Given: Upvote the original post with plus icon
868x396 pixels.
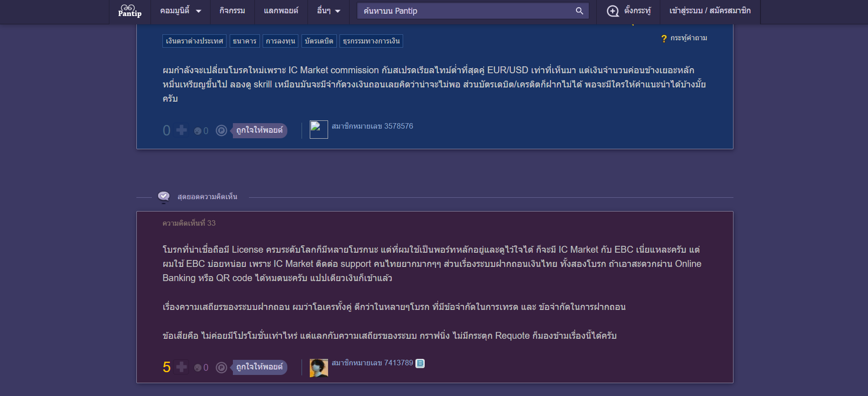Looking at the screenshot, I should tap(182, 130).
